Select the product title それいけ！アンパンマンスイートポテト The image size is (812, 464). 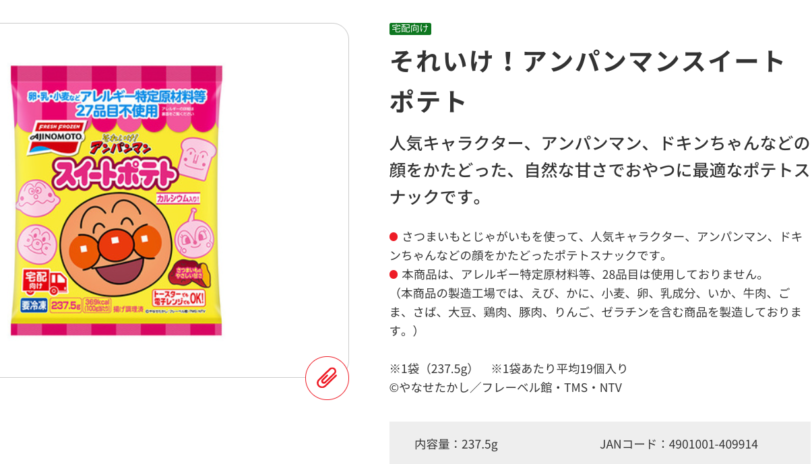587,81
